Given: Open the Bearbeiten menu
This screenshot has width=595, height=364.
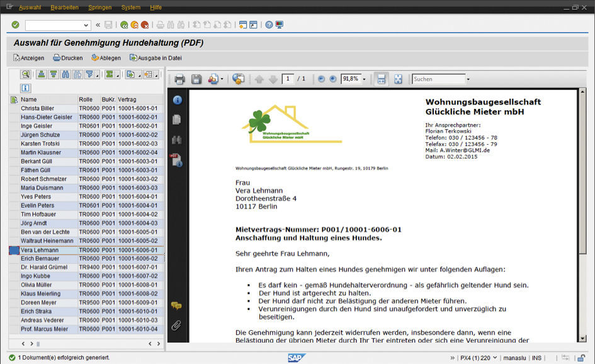Looking at the screenshot, I should [x=64, y=8].
